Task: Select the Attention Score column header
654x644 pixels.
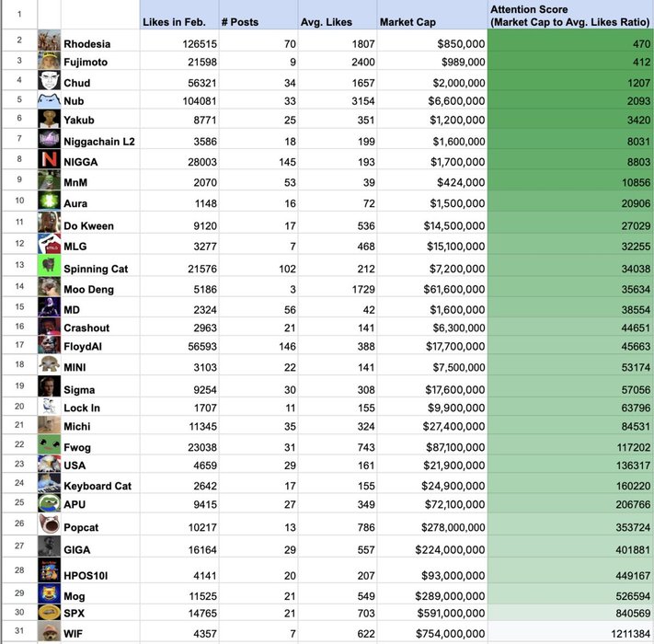Action: (x=570, y=15)
